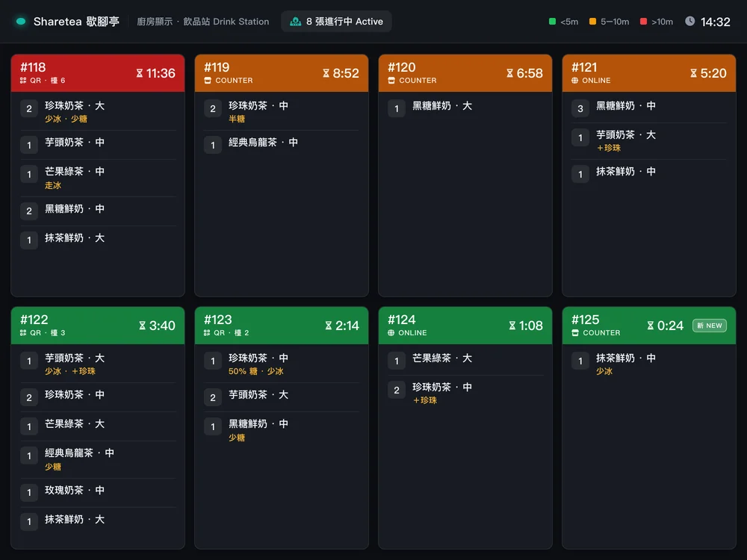Select 黑糖鮮奶 · 中 item in order #118
This screenshot has height=560, width=747.
[98, 211]
